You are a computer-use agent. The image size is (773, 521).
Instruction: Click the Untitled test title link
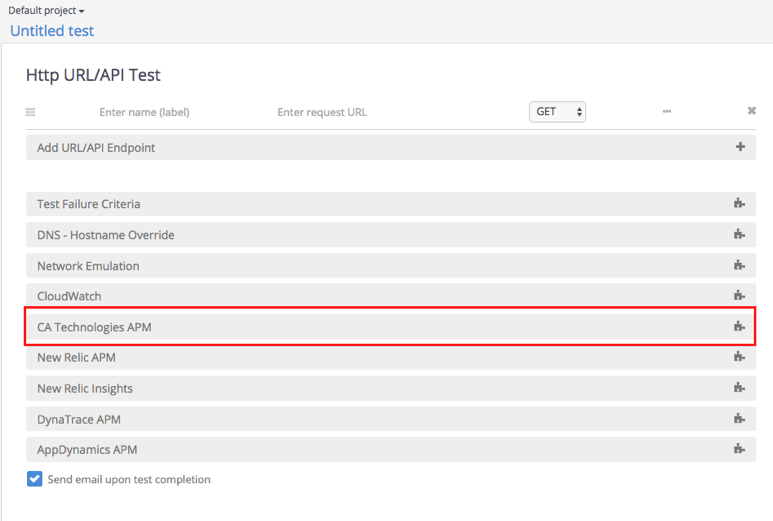52,31
